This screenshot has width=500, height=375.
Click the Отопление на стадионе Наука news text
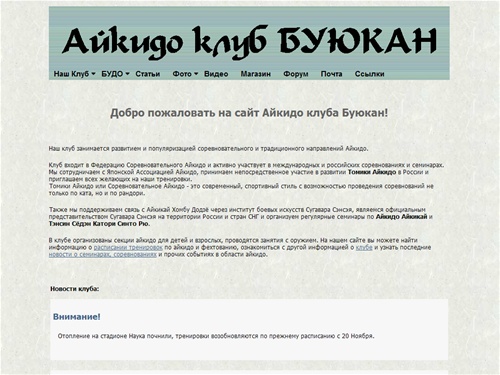coord(216,336)
